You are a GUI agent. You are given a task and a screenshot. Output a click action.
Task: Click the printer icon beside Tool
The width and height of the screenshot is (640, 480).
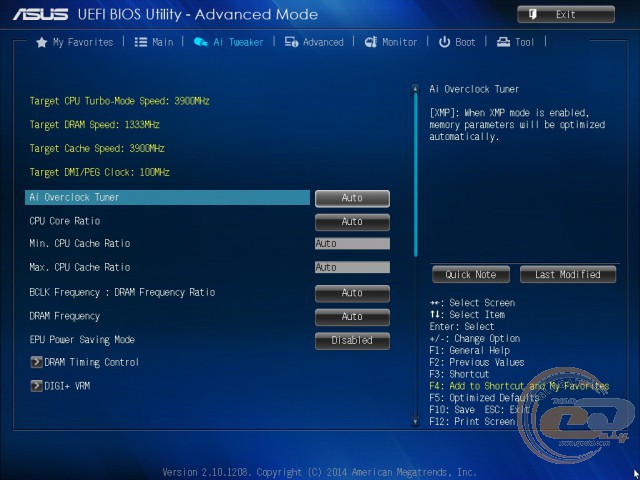pyautogui.click(x=503, y=42)
